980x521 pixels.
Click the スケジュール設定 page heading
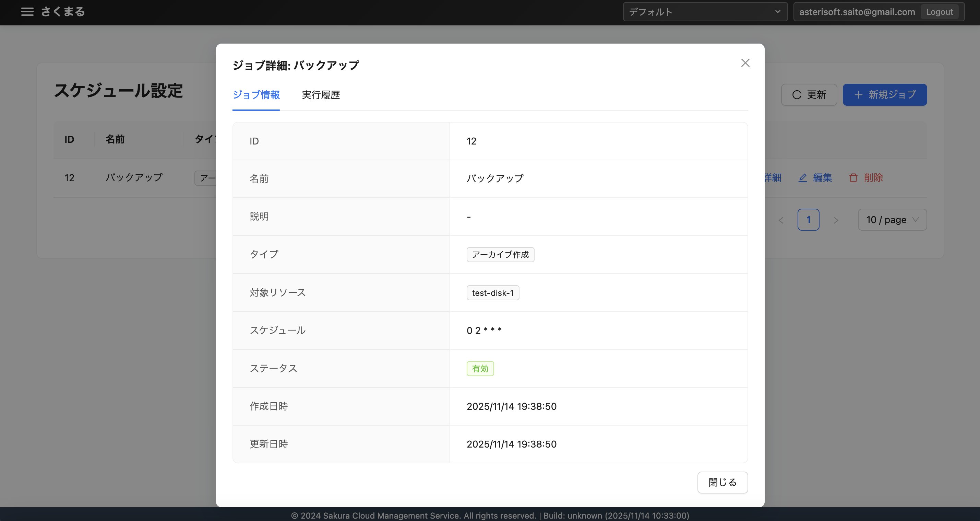(118, 91)
